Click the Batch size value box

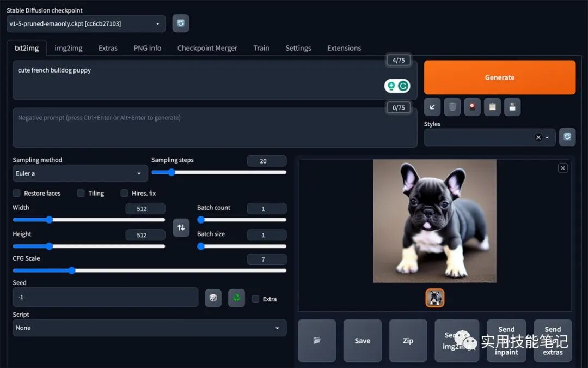pos(267,234)
